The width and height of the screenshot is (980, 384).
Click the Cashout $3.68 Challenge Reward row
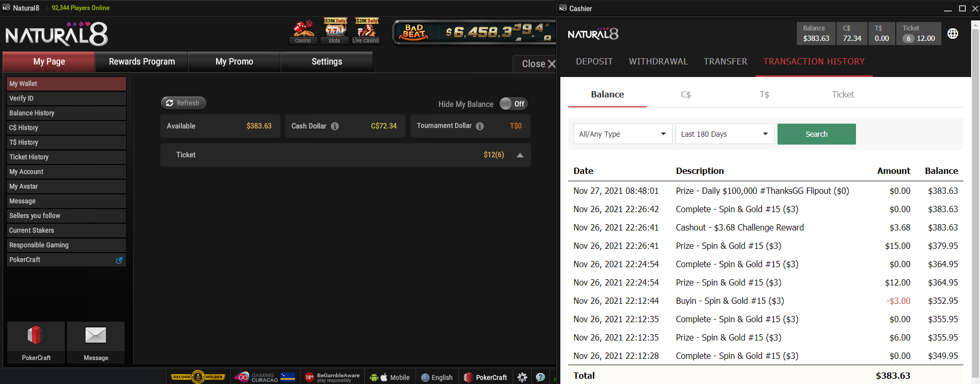[x=765, y=228]
